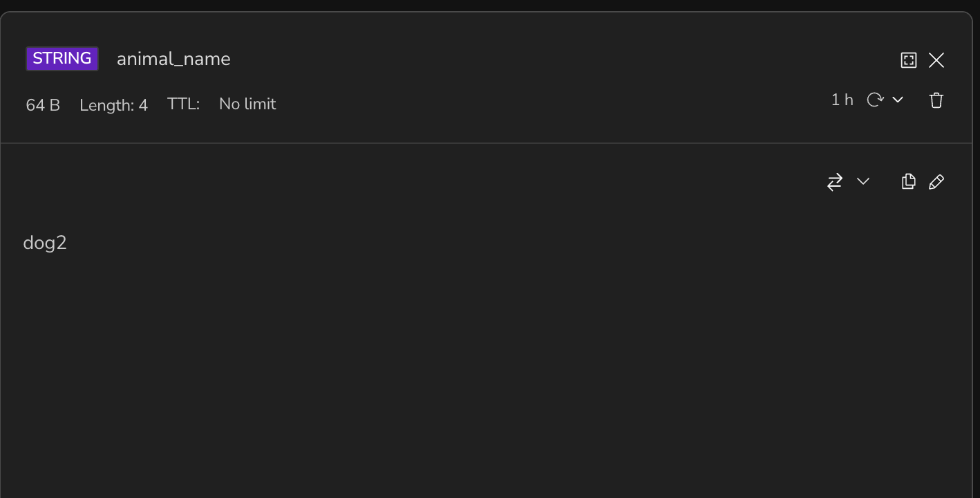Refresh the key value with circular arrow
Screen dimensions: 980x498
876,100
